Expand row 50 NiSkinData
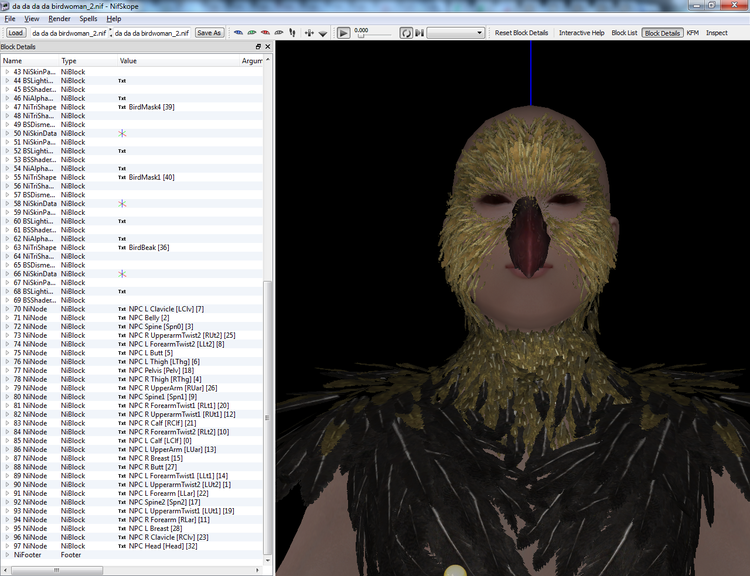The width and height of the screenshot is (750, 576). pyautogui.click(x=7, y=133)
